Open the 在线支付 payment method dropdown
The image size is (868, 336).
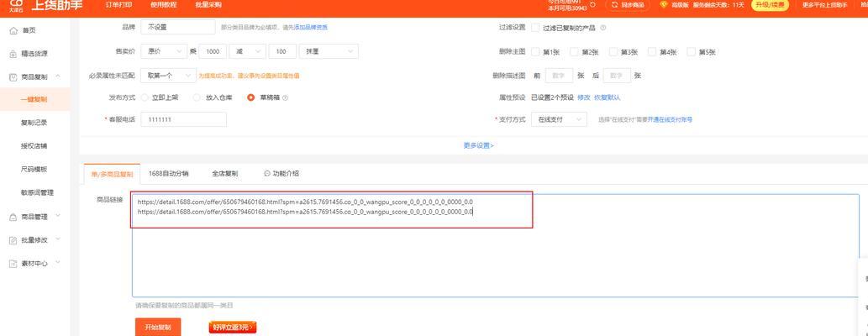[x=558, y=119]
